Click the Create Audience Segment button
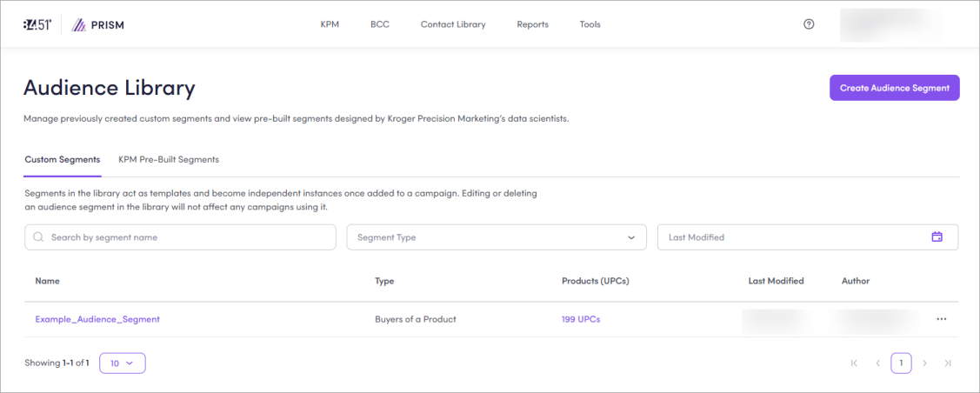 pos(894,88)
